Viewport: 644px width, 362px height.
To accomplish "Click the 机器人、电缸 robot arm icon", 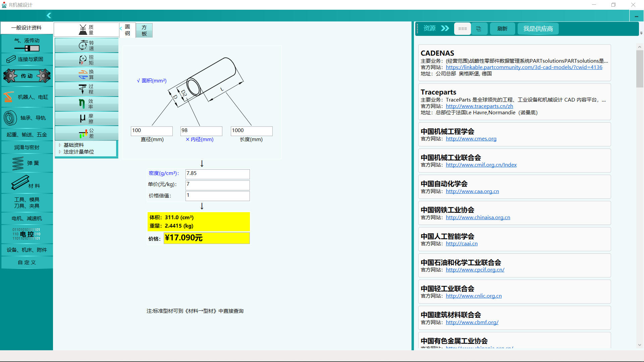I will (x=9, y=97).
